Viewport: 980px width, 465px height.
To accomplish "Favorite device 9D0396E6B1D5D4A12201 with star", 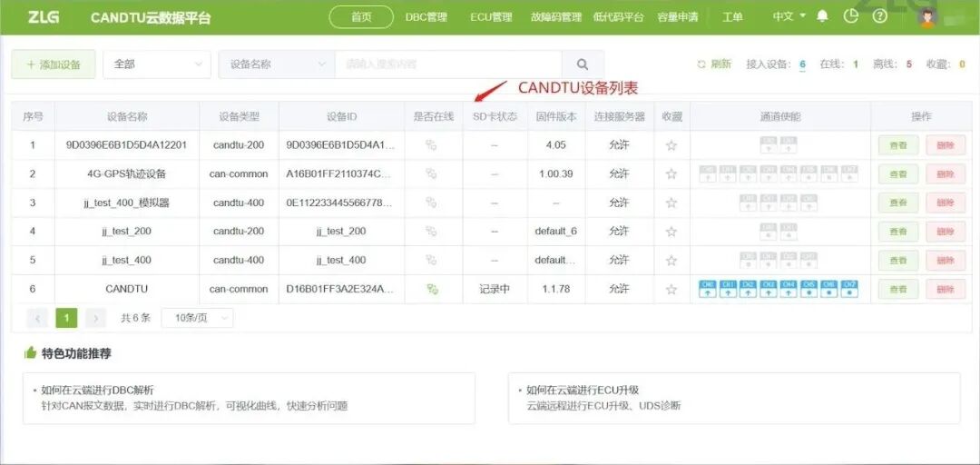I will coord(671,145).
